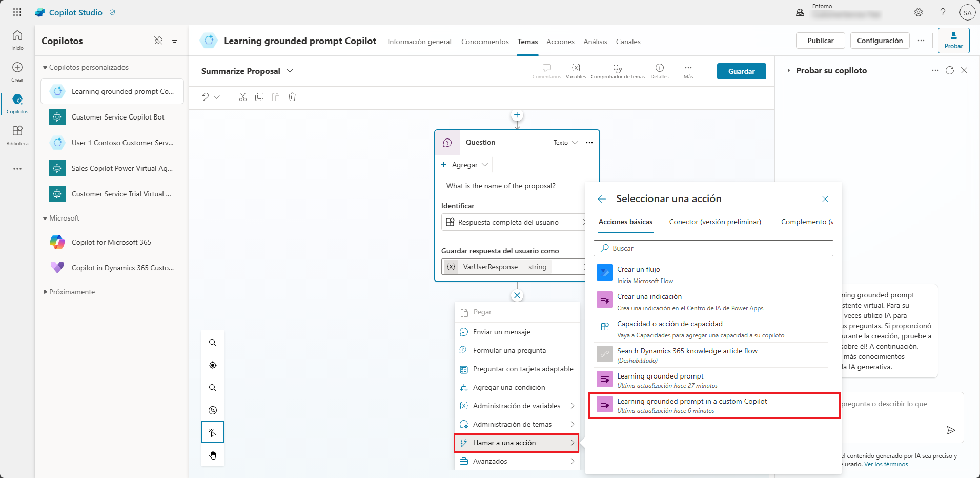Open the Configuración gear in the header
Screen dimensions: 980x478
click(918, 12)
